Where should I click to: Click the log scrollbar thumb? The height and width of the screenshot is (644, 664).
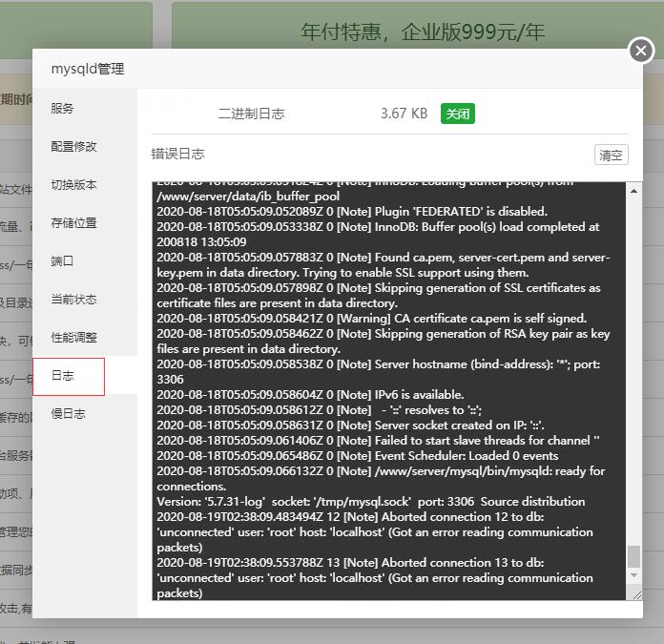[633, 556]
